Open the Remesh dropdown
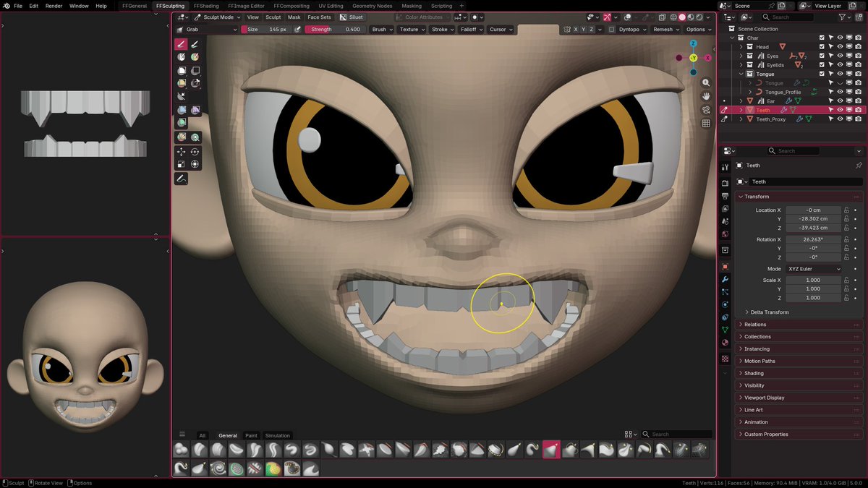Image resolution: width=868 pixels, height=488 pixels. [x=665, y=30]
